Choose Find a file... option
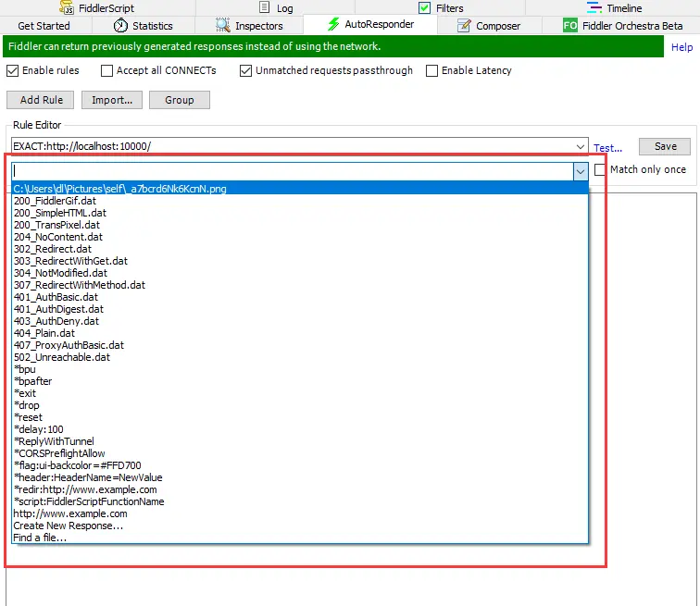This screenshot has height=606, width=700. 300,538
